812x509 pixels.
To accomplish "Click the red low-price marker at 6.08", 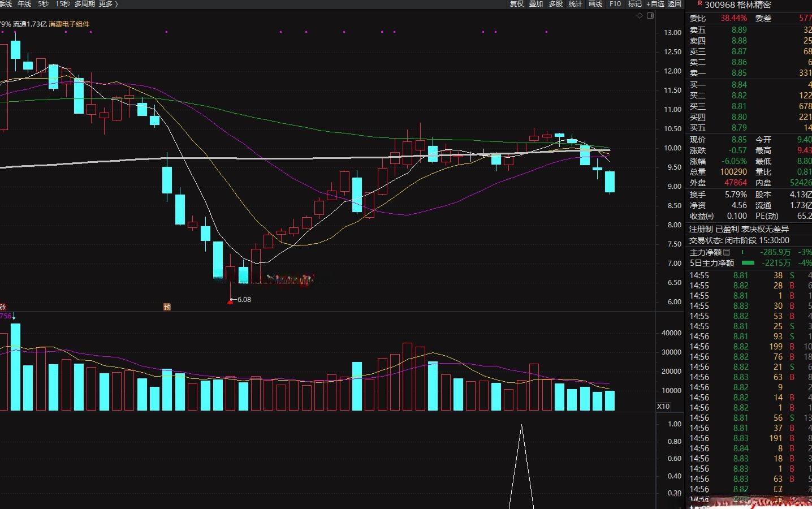I will pos(230,301).
